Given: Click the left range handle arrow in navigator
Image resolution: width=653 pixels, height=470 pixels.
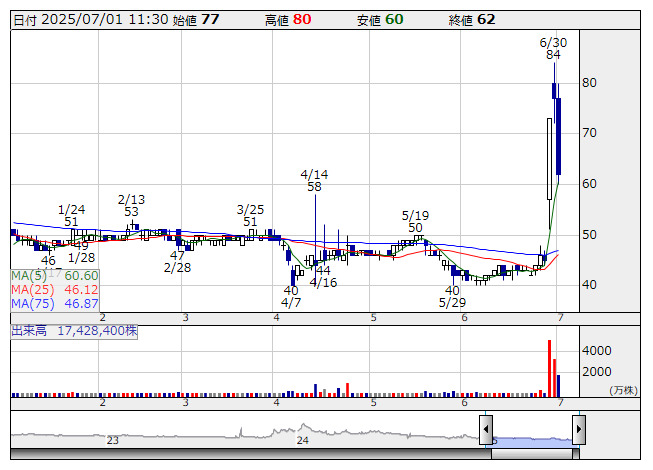Looking at the screenshot, I should pyautogui.click(x=486, y=430).
